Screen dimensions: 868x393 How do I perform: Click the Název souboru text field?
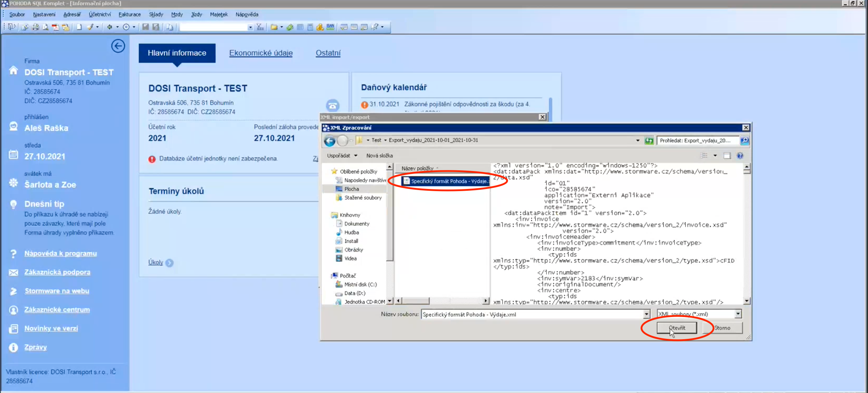[533, 314]
